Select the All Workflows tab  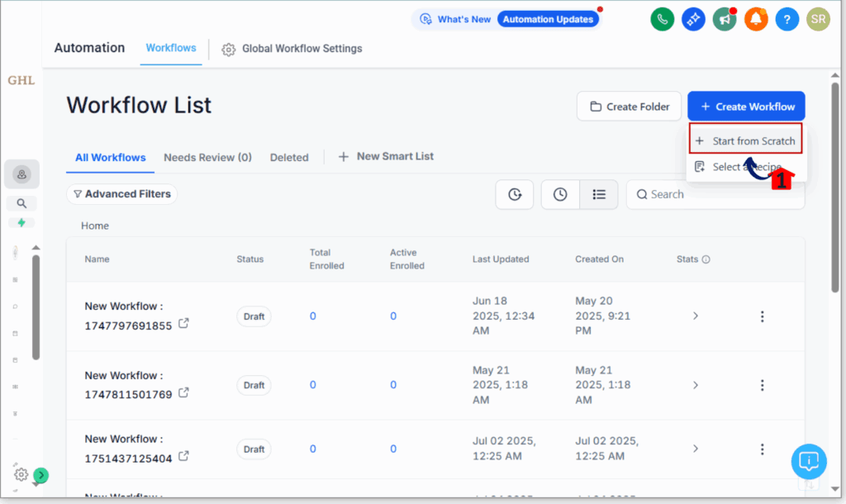pyautogui.click(x=110, y=158)
